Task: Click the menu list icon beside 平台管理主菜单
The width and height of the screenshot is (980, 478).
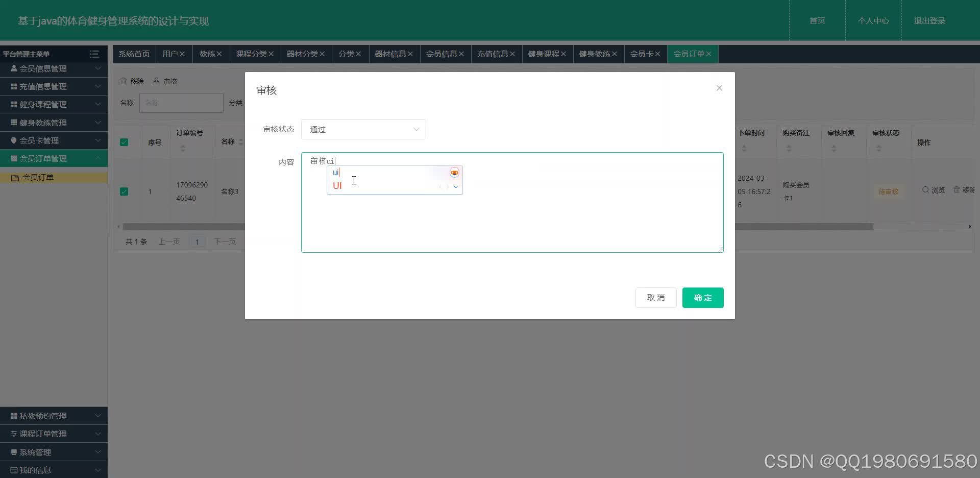Action: 94,54
